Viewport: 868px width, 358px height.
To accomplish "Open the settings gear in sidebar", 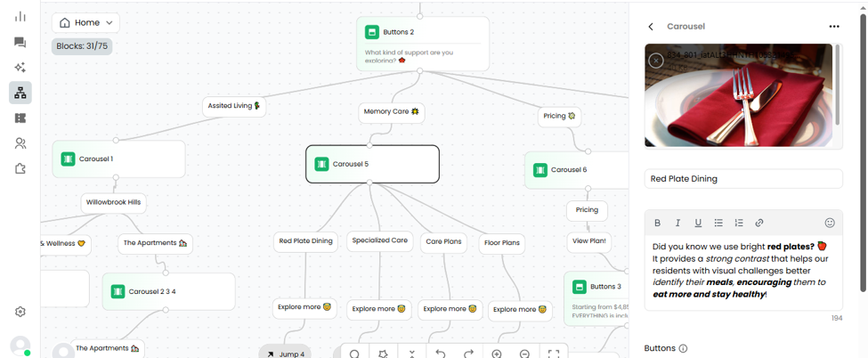I will (20, 312).
